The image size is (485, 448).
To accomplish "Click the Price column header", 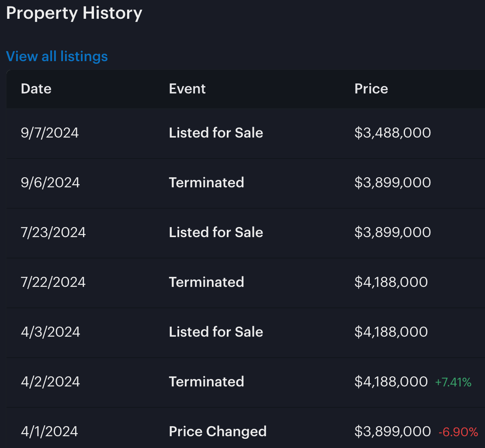I will point(371,89).
